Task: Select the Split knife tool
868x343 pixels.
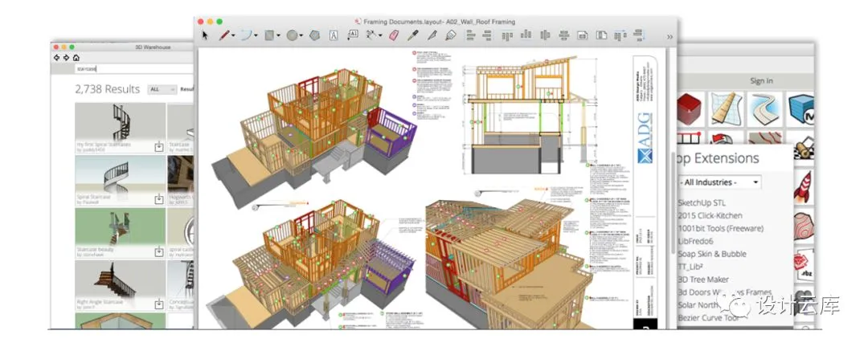Action: [x=432, y=35]
